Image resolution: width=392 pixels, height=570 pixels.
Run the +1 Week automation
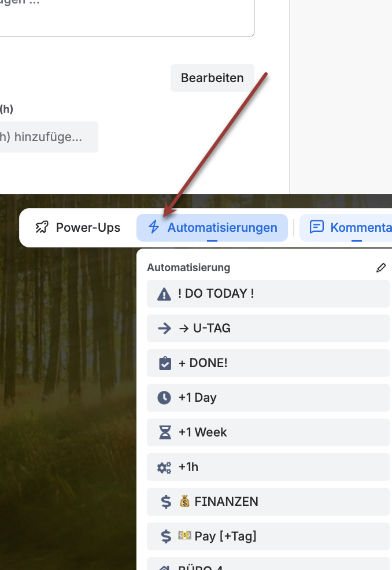(x=268, y=432)
